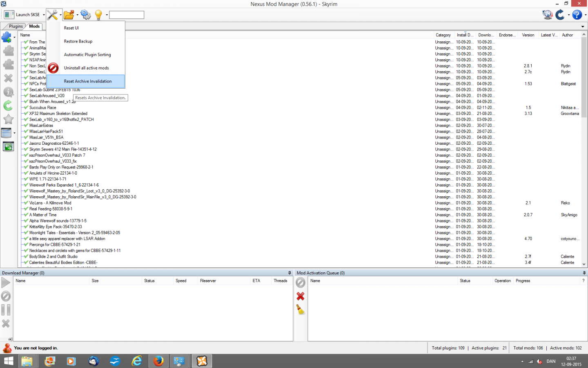The height and width of the screenshot is (368, 588).
Task: Click the search input field in toolbar
Action: click(x=127, y=15)
